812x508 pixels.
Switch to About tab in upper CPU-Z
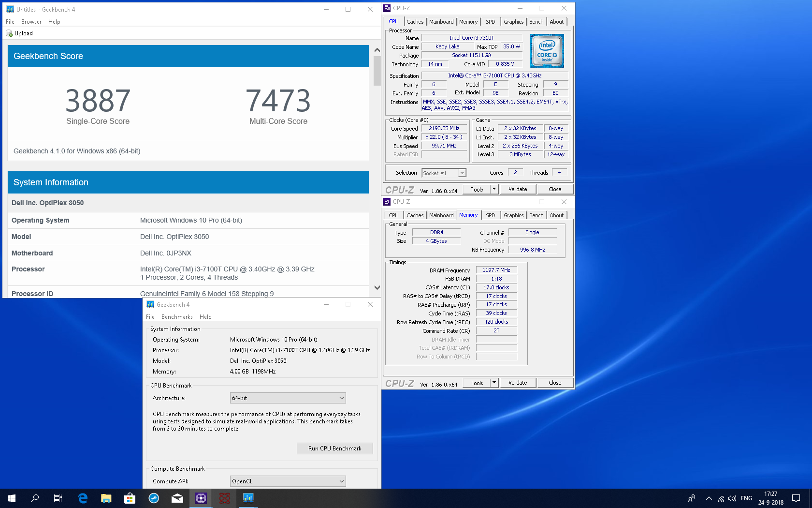(557, 22)
